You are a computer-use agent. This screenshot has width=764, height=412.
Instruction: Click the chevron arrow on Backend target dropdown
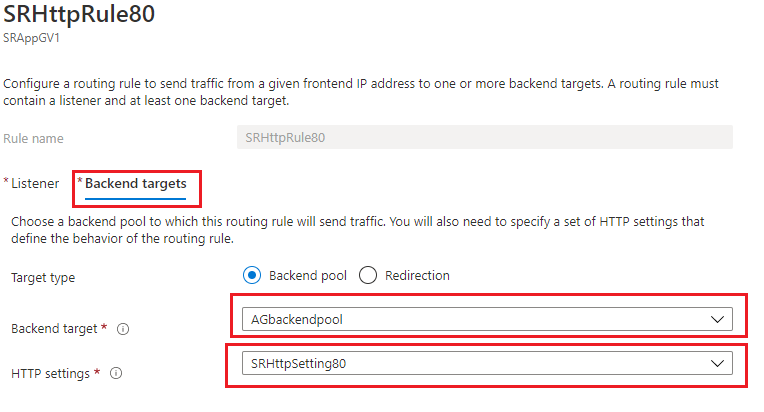pos(716,320)
